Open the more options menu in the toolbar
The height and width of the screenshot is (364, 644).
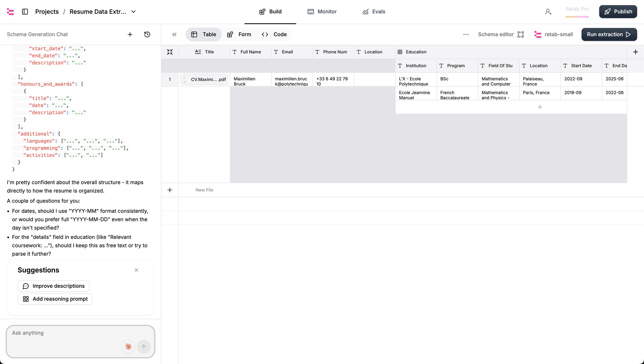pyautogui.click(x=466, y=34)
